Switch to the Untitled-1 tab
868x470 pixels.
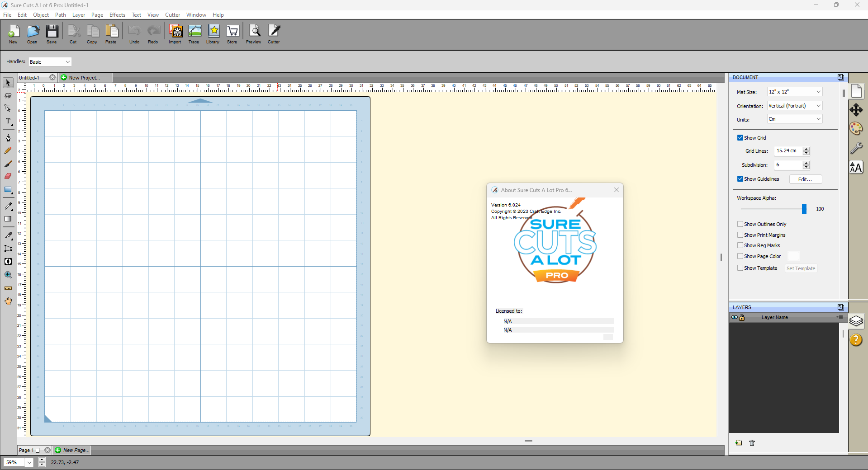pyautogui.click(x=29, y=78)
